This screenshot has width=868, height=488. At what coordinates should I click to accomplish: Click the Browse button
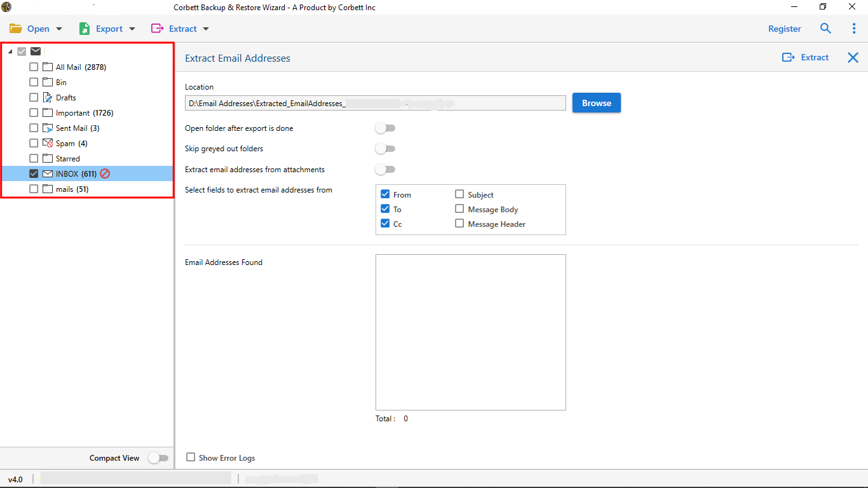point(597,103)
